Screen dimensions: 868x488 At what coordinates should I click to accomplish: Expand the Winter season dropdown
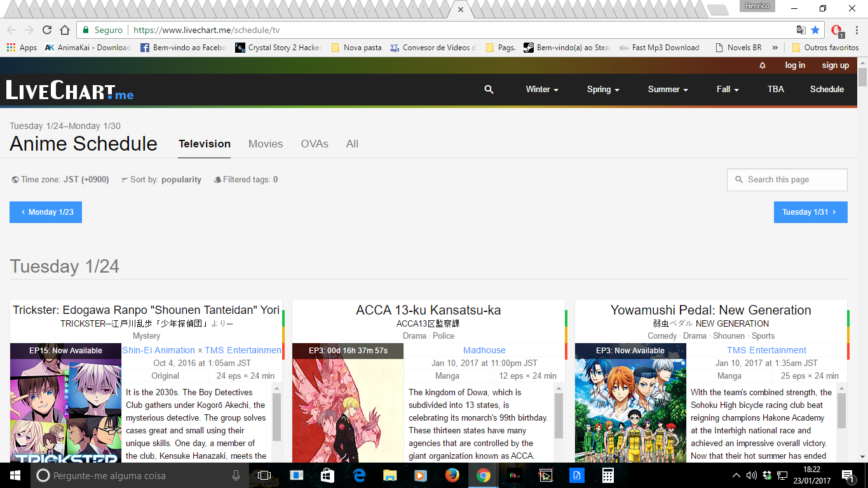pos(541,90)
